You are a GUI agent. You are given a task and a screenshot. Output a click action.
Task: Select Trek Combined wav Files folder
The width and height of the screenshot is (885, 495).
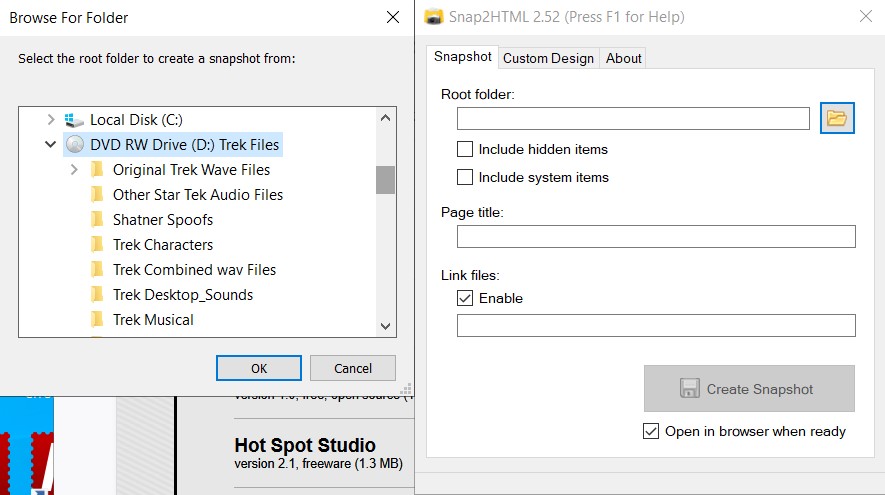tap(194, 269)
